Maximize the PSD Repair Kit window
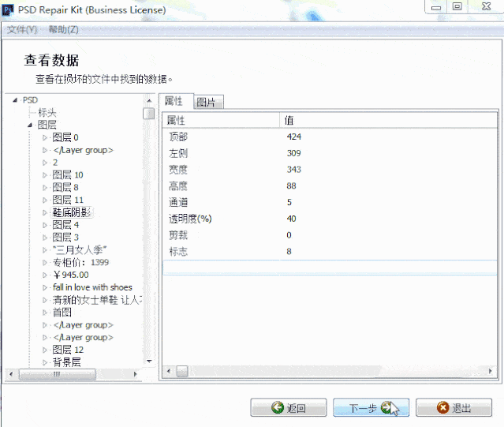This screenshot has width=504, height=427. click(457, 6)
